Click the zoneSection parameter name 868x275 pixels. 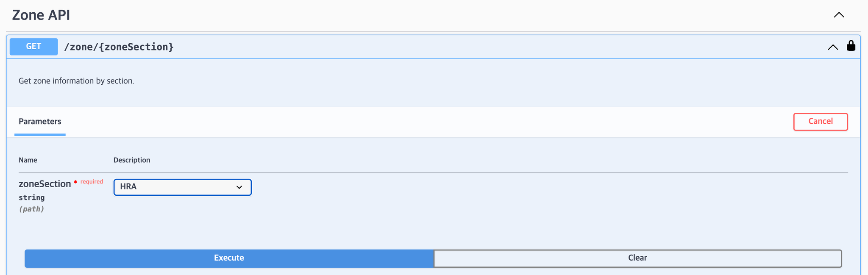[45, 184]
